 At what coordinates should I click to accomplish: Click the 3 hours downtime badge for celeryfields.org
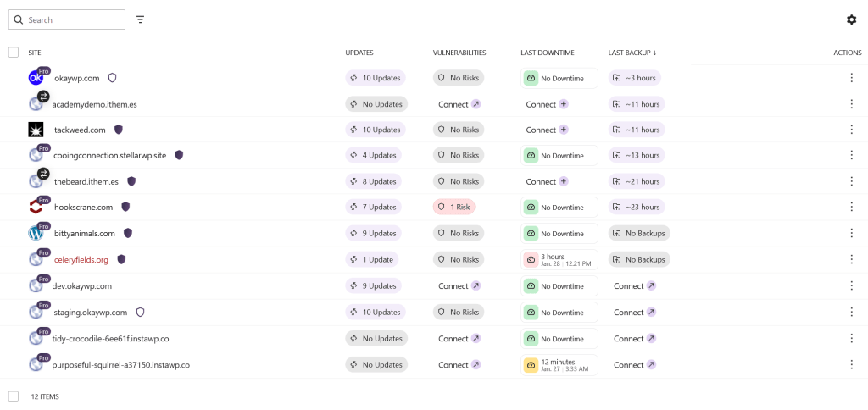coord(559,259)
